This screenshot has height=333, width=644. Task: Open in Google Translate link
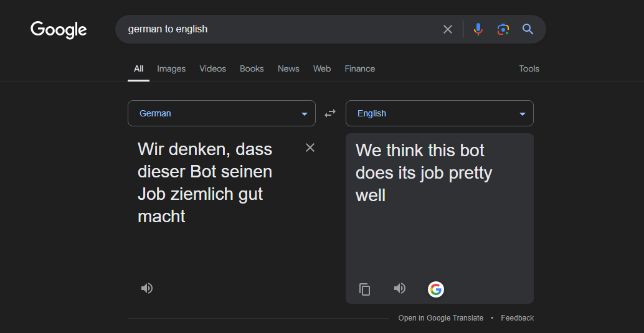pyautogui.click(x=440, y=318)
